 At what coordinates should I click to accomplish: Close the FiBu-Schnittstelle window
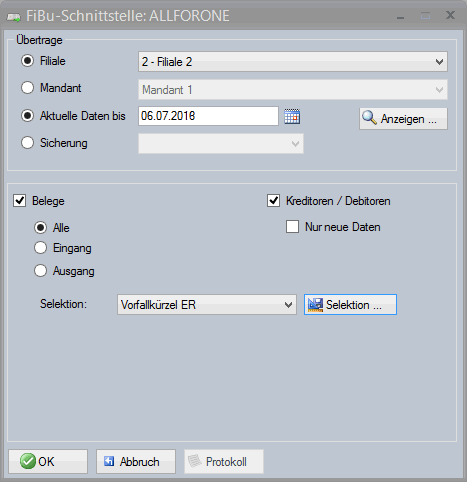(450, 15)
